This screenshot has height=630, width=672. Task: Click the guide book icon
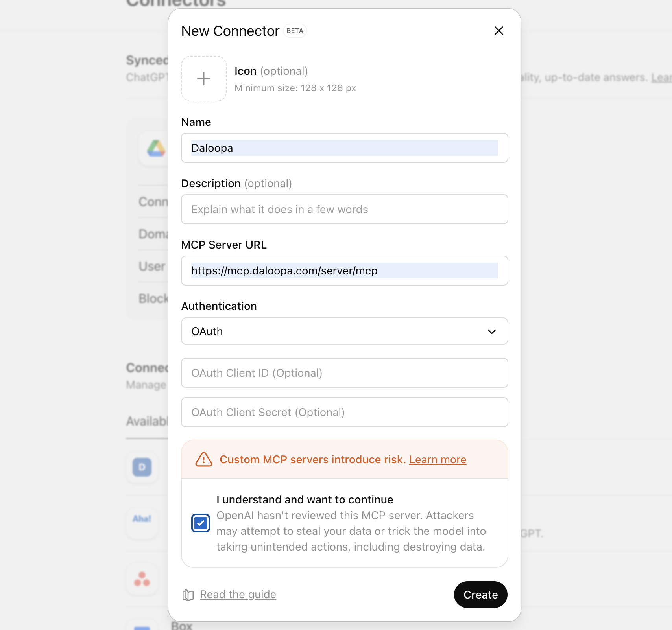188,595
